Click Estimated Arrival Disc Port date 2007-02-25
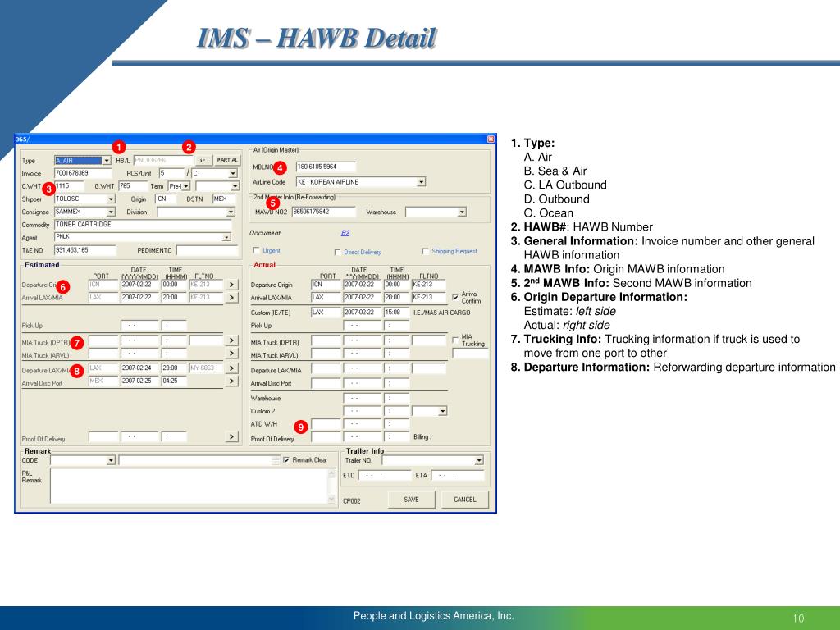 (x=139, y=381)
